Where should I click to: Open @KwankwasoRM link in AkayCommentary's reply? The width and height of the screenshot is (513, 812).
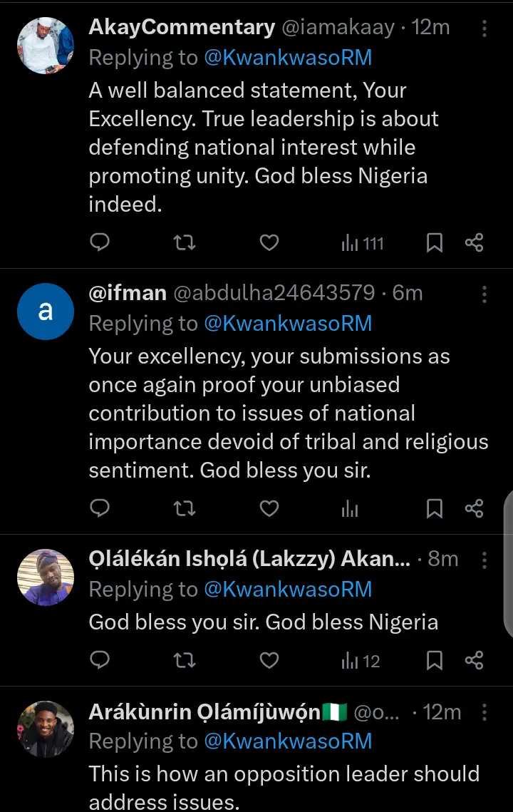click(288, 58)
